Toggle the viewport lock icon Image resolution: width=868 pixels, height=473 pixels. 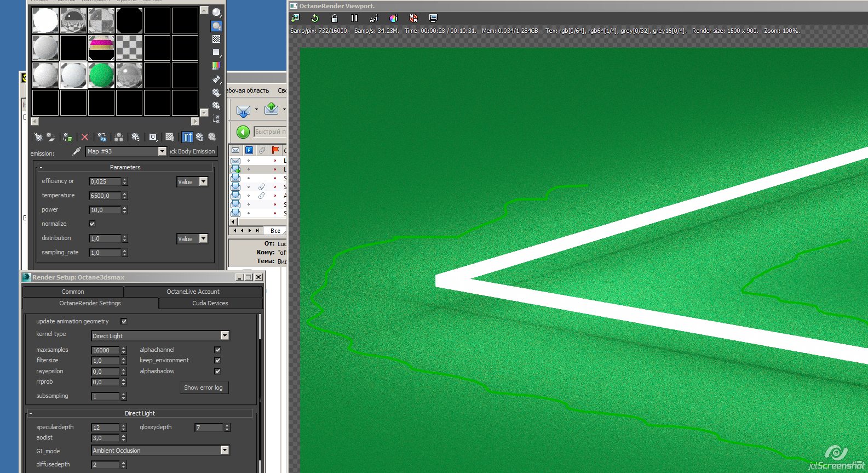(335, 18)
